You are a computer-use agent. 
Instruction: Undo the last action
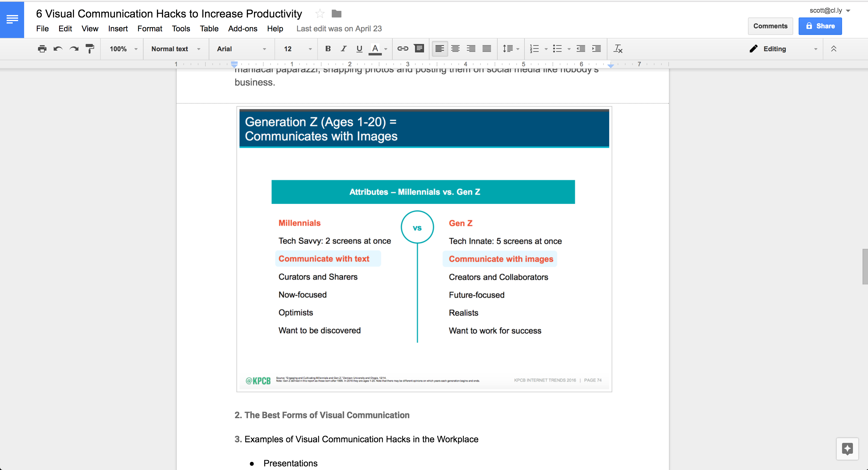pyautogui.click(x=58, y=49)
